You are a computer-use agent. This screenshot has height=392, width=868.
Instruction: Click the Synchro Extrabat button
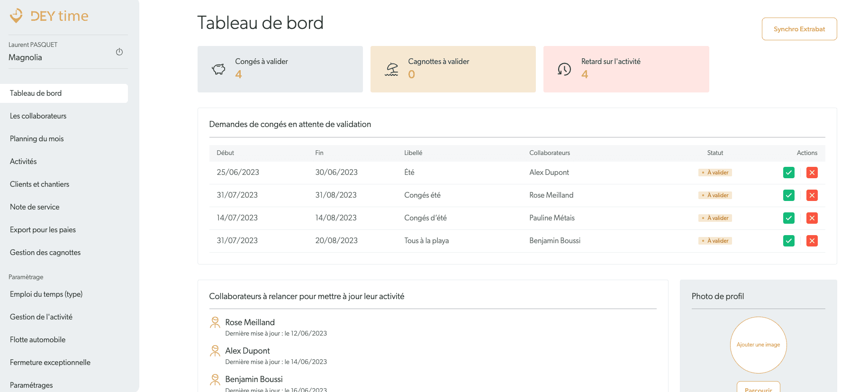point(799,29)
